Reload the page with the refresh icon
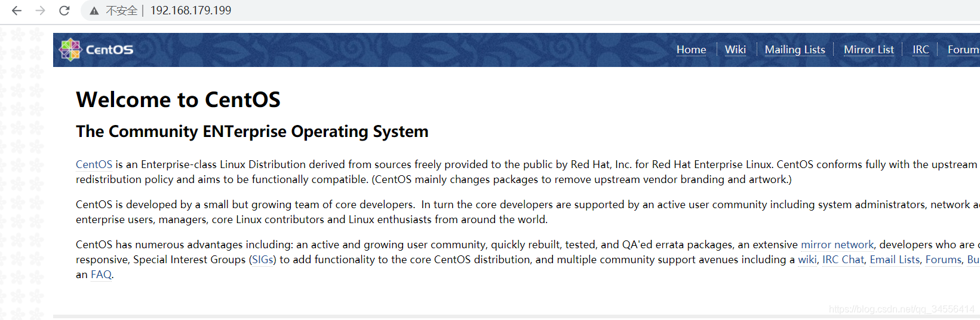 pos(64,11)
